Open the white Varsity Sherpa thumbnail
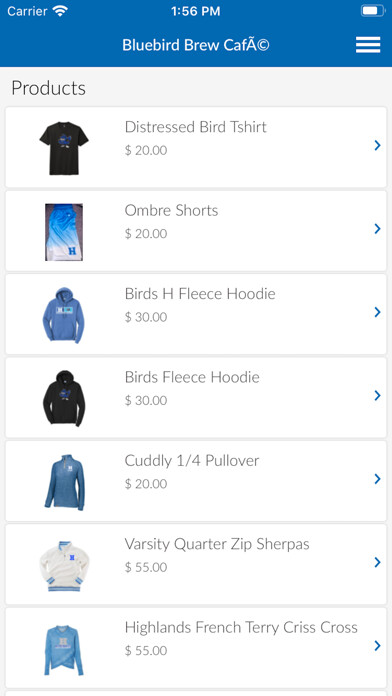This screenshot has height=696, width=392. click(64, 566)
